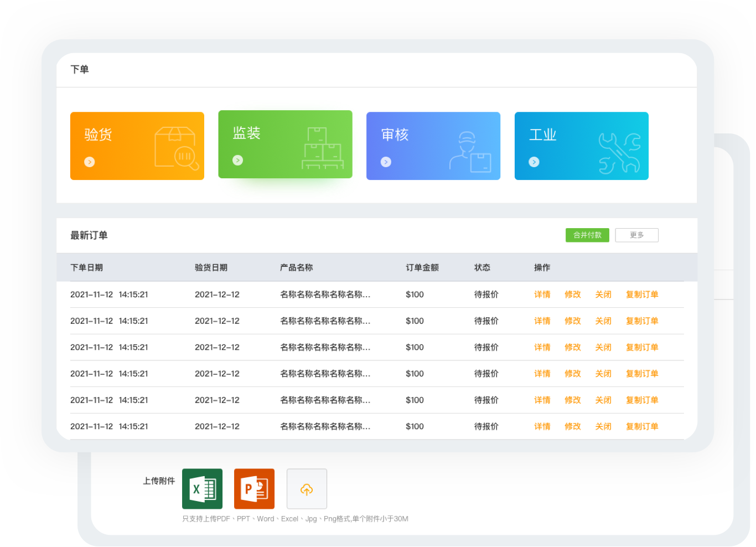The width and height of the screenshot is (756, 547).
Task: Open the PowerPoint attachment file
Action: (254, 489)
